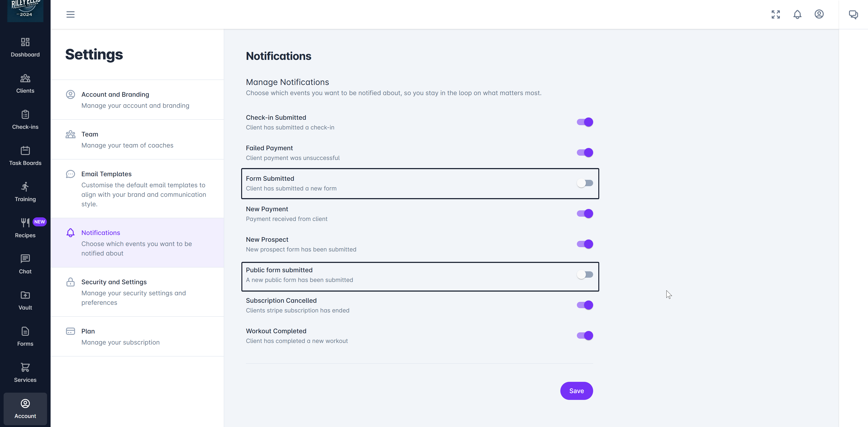Viewport: 868px width, 427px height.
Task: Open the Training section
Action: point(25,192)
